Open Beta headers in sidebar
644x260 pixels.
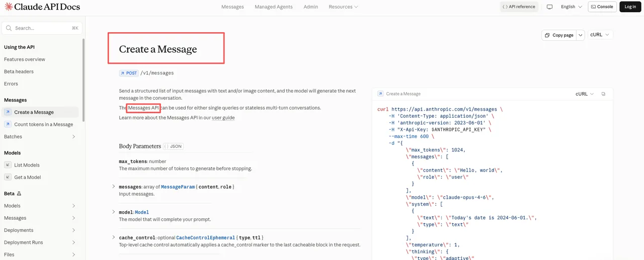[19, 71]
